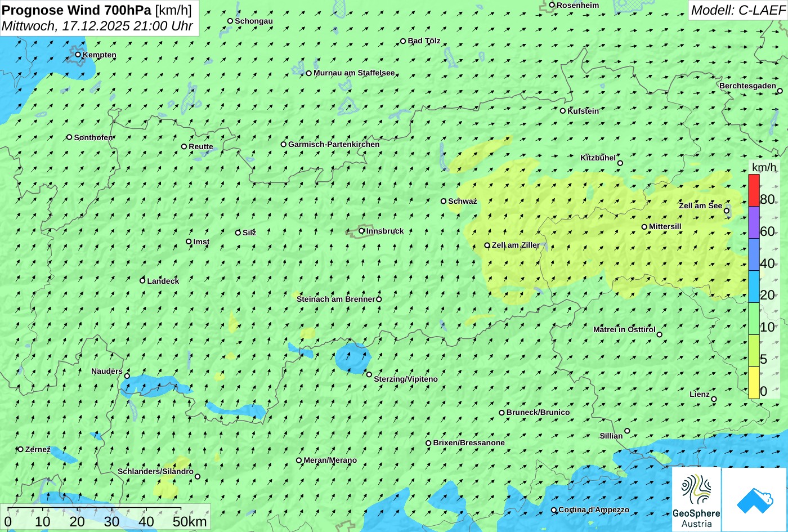Click the 'Meran/Merano' label
This screenshot has width=788, height=532.
[x=330, y=460]
